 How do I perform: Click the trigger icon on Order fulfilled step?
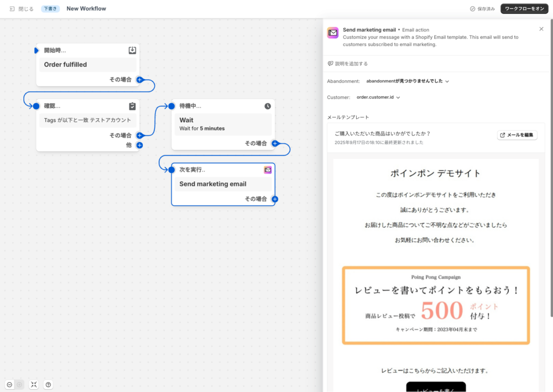tap(132, 50)
